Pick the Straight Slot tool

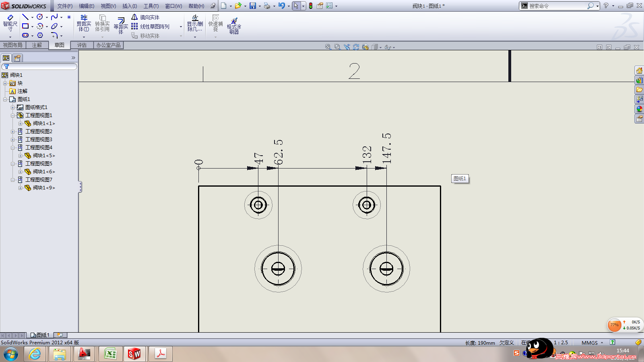pos(25,35)
